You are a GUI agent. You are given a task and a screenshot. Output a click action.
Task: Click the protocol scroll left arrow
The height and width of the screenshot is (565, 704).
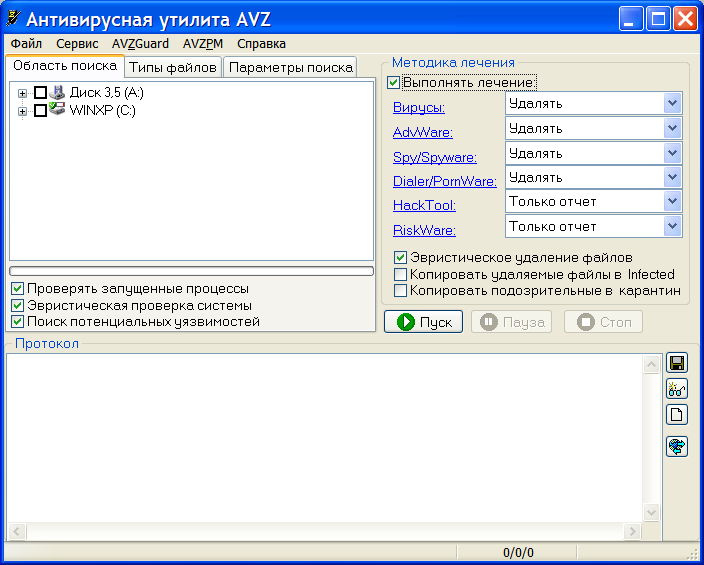coord(17,531)
